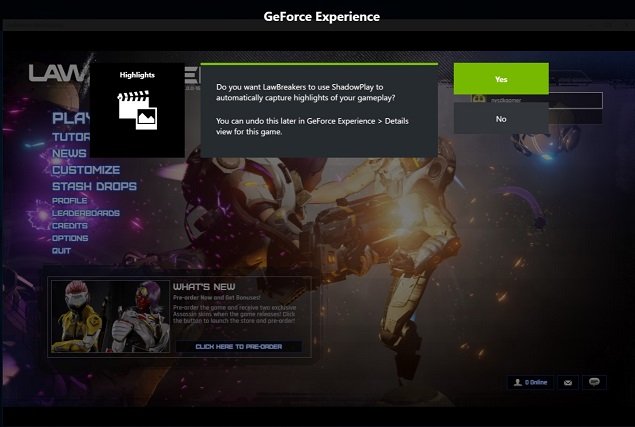Screen dimensions: 635x427
Task: Click the 'You can undo this later' text
Action: 312,126
